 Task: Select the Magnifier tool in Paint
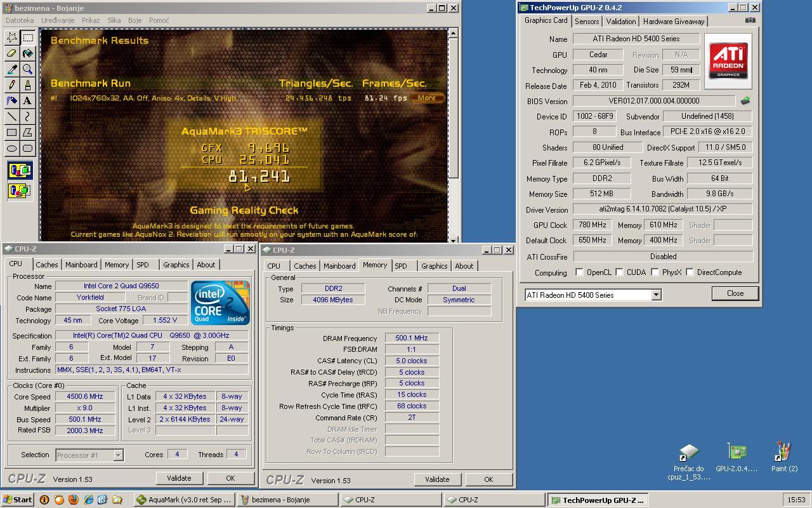(28, 69)
